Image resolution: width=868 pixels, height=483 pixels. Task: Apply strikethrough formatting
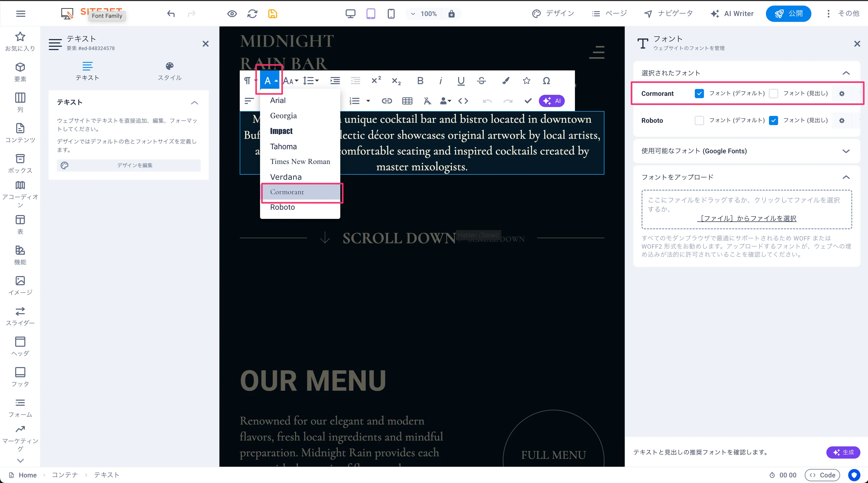[481, 81]
